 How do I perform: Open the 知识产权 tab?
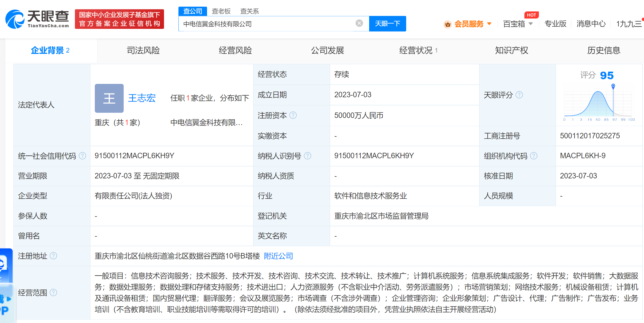512,50
